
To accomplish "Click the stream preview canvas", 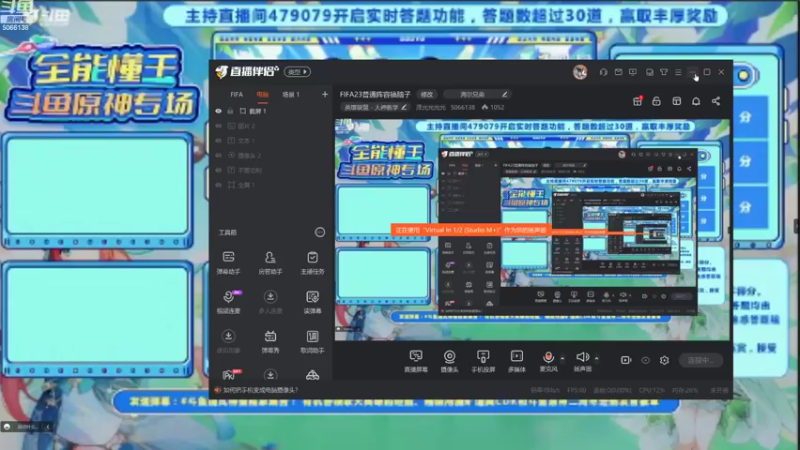I will pos(532,230).
